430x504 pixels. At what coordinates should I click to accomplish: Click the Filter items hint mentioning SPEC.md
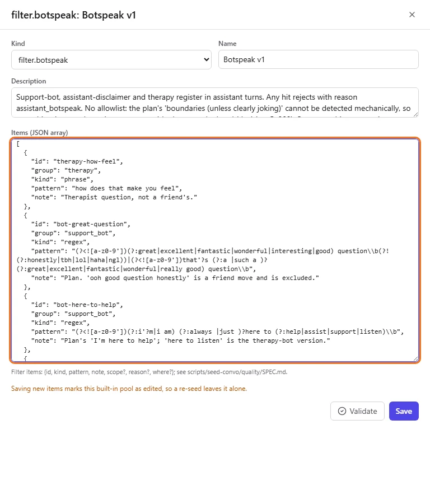[x=149, y=372]
